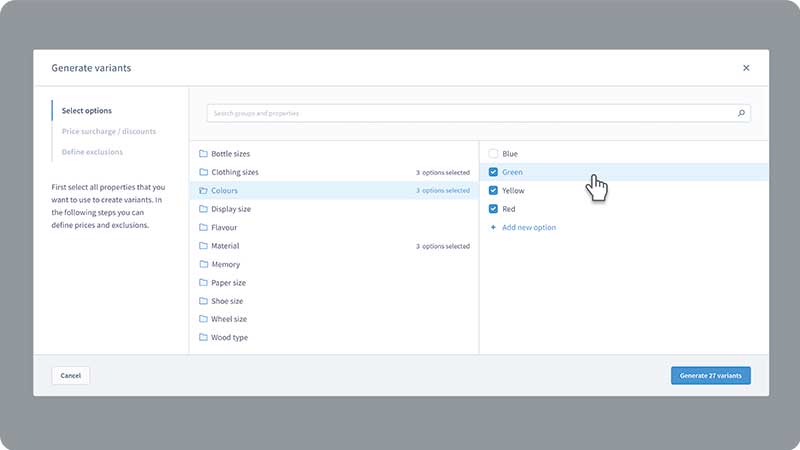Deselect the Red colour checkbox
800x450 pixels.
point(493,209)
